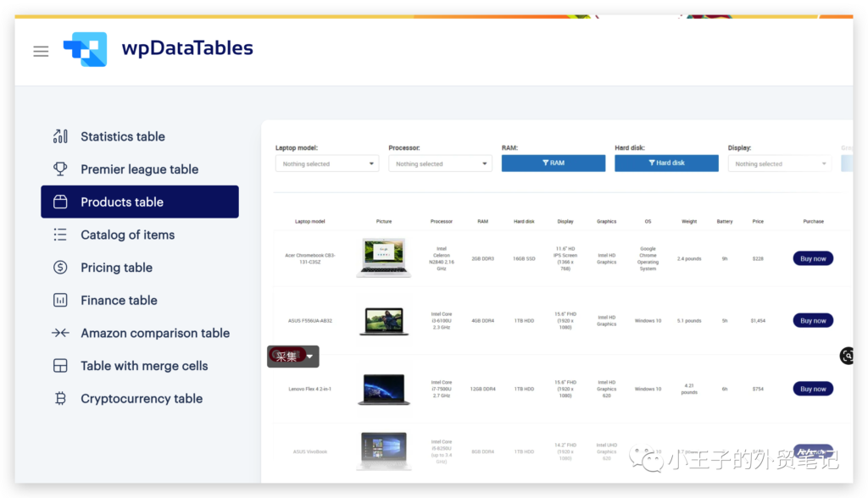
Task: Click the Amazon comparison arrows icon
Action: pyautogui.click(x=60, y=333)
